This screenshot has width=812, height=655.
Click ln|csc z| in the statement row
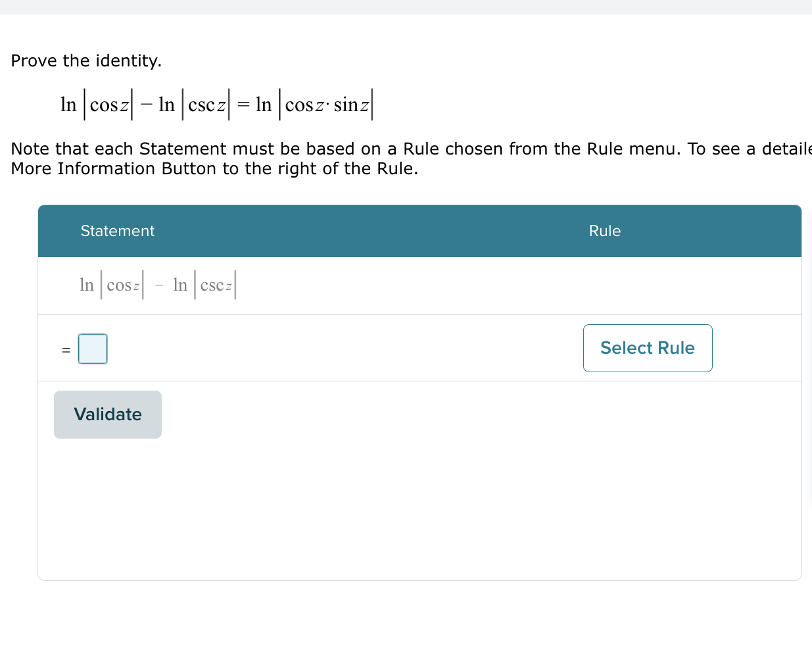205,285
